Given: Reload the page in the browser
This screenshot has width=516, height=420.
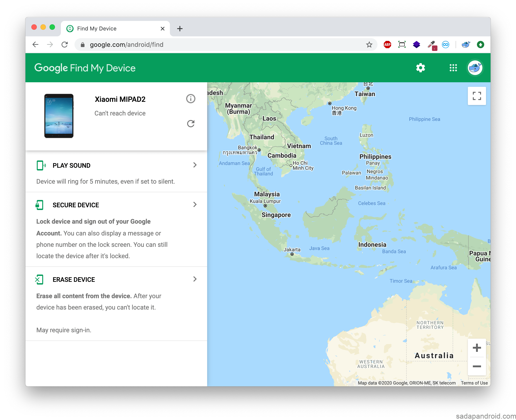Looking at the screenshot, I should pyautogui.click(x=64, y=45).
